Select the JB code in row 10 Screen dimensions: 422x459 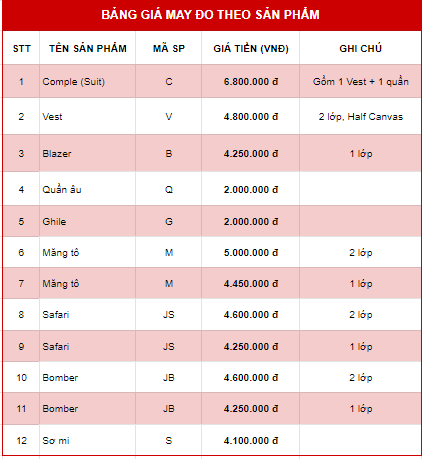[x=169, y=378]
